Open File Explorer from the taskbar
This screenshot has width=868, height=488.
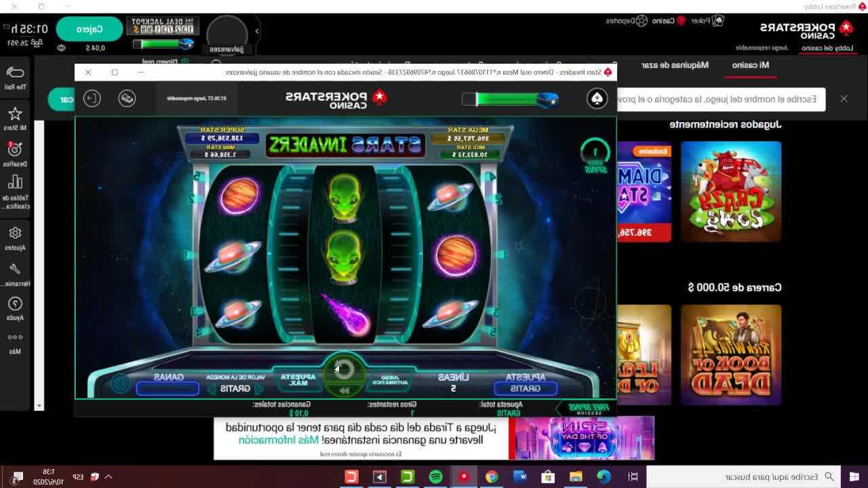pyautogui.click(x=576, y=476)
